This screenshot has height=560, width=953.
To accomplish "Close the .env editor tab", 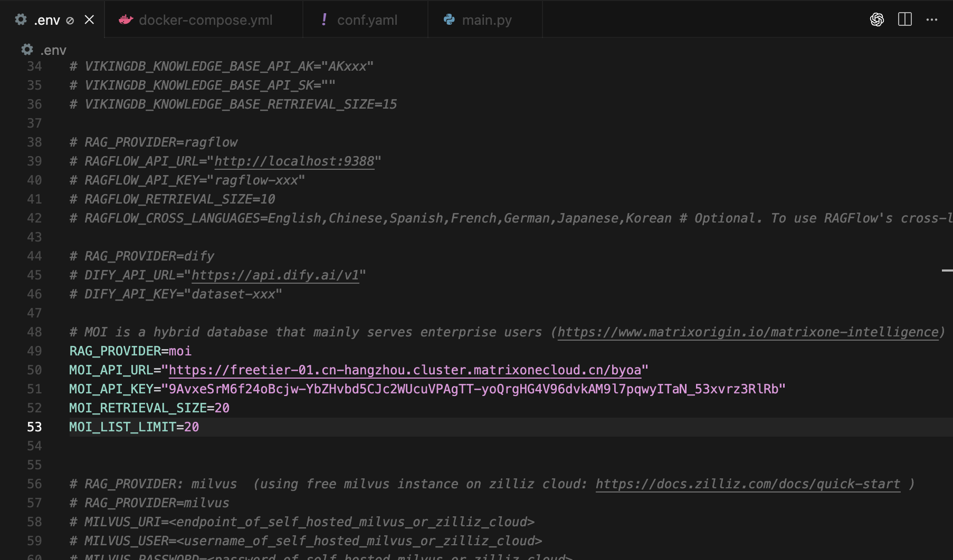I will [89, 20].
